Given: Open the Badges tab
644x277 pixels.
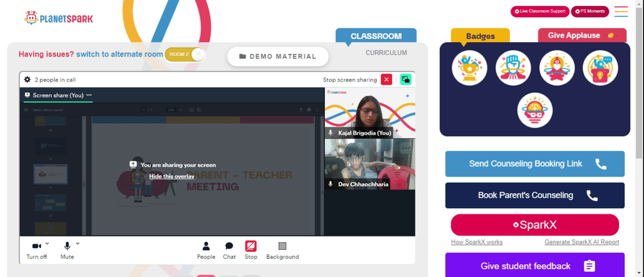Looking at the screenshot, I should [480, 36].
